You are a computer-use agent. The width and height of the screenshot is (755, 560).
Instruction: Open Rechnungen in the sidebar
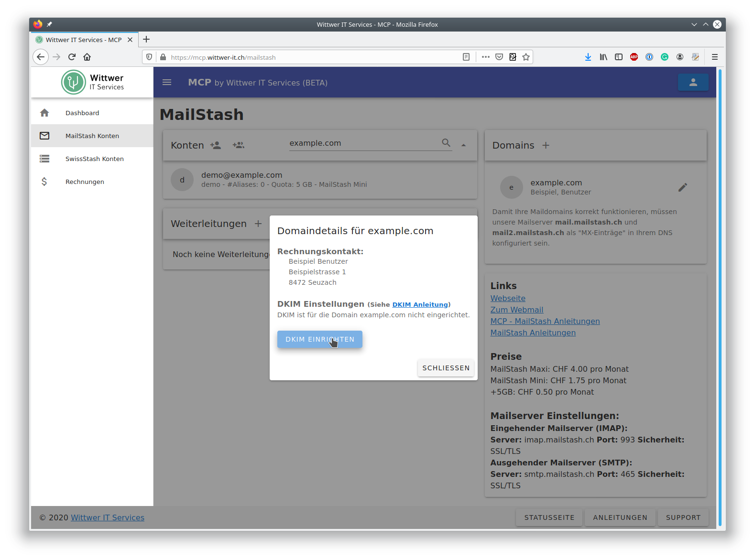92,182
